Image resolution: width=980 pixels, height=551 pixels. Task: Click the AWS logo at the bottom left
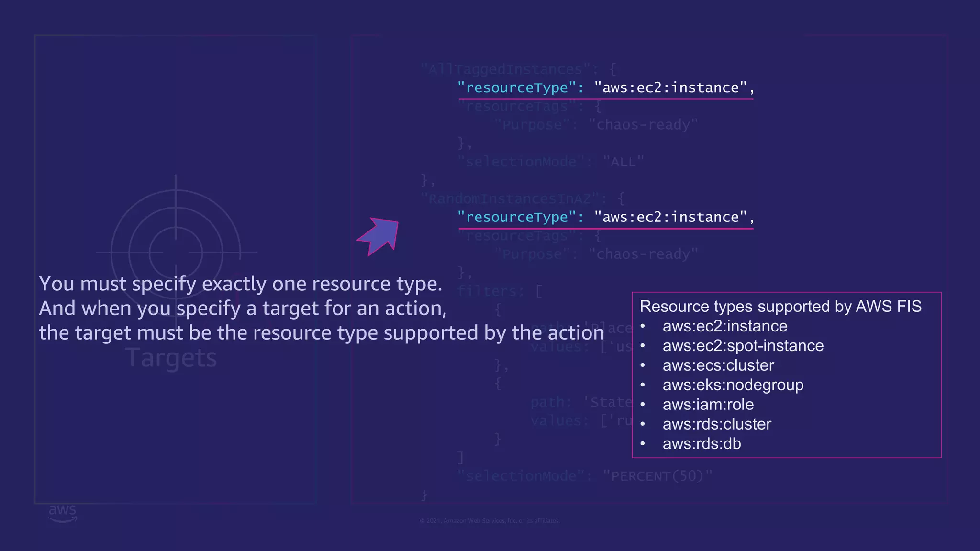pyautogui.click(x=63, y=513)
